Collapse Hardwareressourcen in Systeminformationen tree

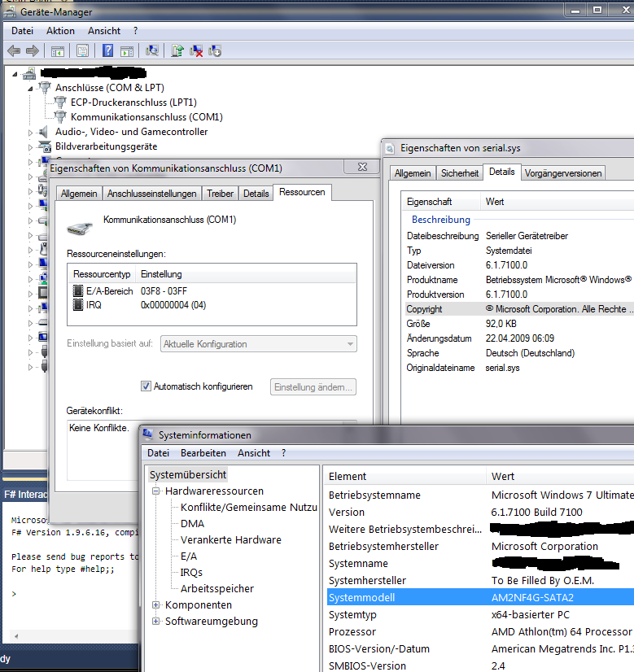pos(156,491)
